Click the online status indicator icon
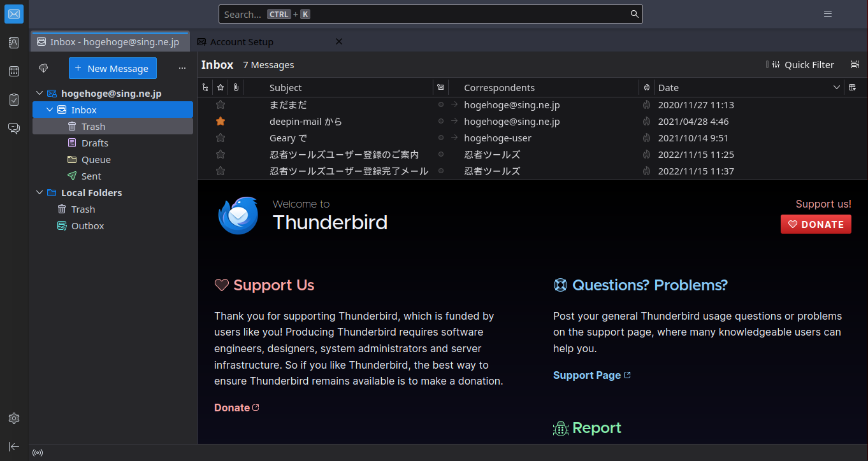This screenshot has width=868, height=461. (x=38, y=453)
